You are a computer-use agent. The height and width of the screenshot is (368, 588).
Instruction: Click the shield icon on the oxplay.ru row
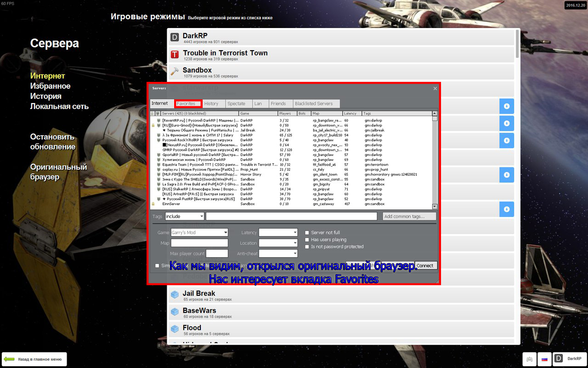[x=158, y=169]
